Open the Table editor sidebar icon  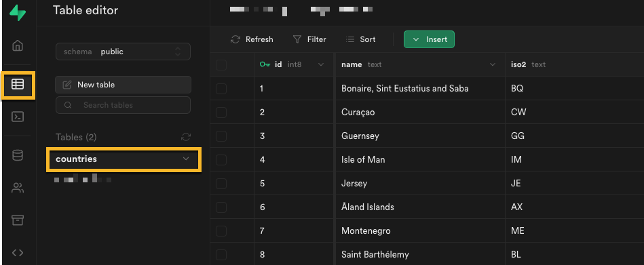18,85
